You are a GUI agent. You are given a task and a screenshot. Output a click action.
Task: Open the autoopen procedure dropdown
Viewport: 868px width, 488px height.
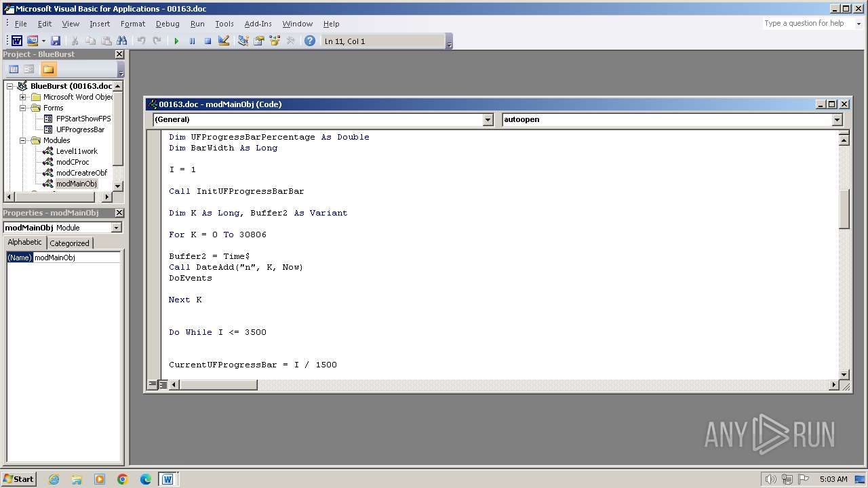[x=837, y=119]
